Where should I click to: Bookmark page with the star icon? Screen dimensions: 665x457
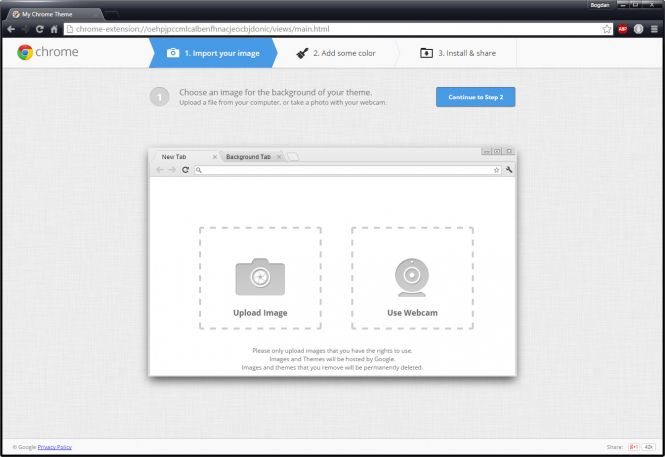pos(606,29)
